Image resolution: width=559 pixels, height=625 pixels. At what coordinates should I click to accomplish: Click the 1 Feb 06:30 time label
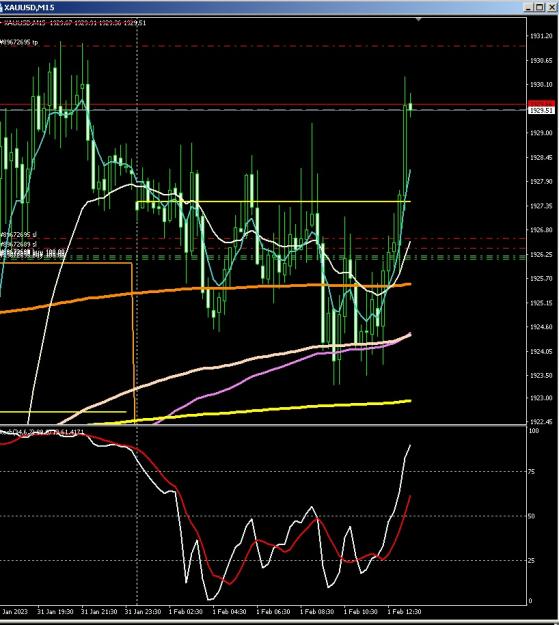click(x=273, y=611)
